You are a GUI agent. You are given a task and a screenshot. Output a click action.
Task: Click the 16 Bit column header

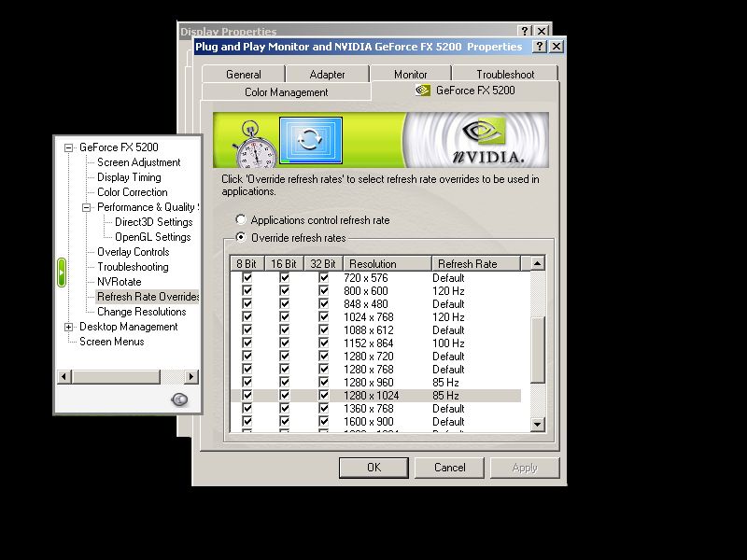click(x=284, y=264)
